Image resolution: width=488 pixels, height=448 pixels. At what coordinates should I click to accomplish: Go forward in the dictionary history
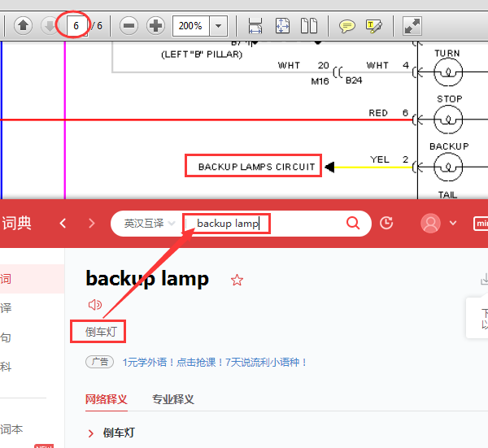[91, 223]
